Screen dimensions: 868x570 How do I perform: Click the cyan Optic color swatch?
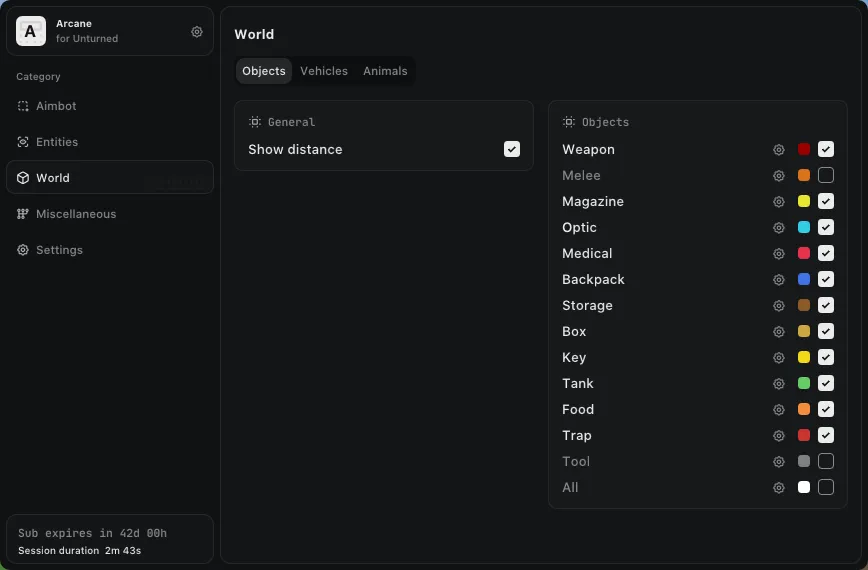[x=804, y=228]
